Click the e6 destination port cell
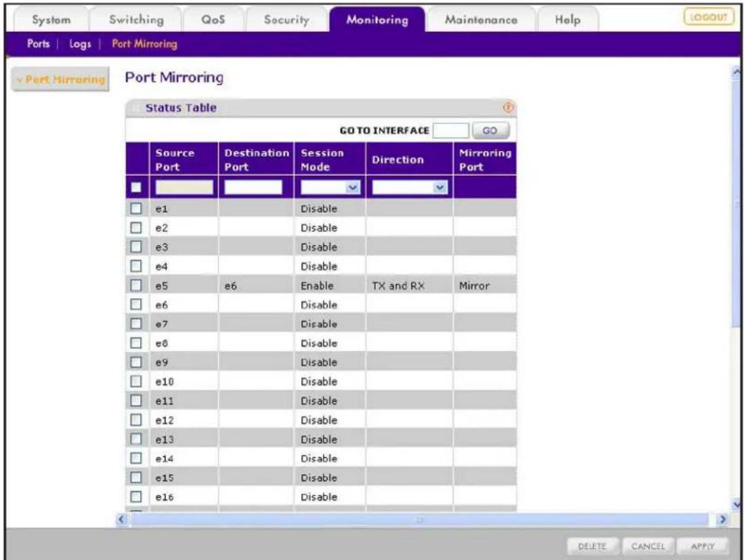 coord(256,285)
